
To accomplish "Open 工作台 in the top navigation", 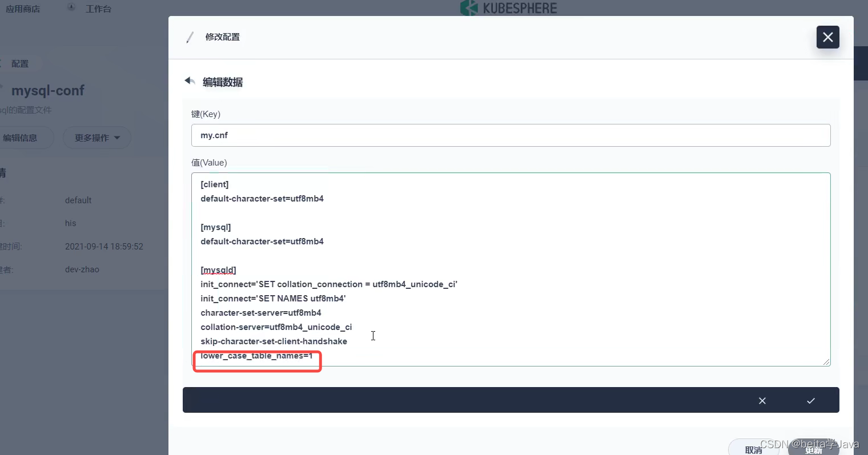I will (x=98, y=9).
